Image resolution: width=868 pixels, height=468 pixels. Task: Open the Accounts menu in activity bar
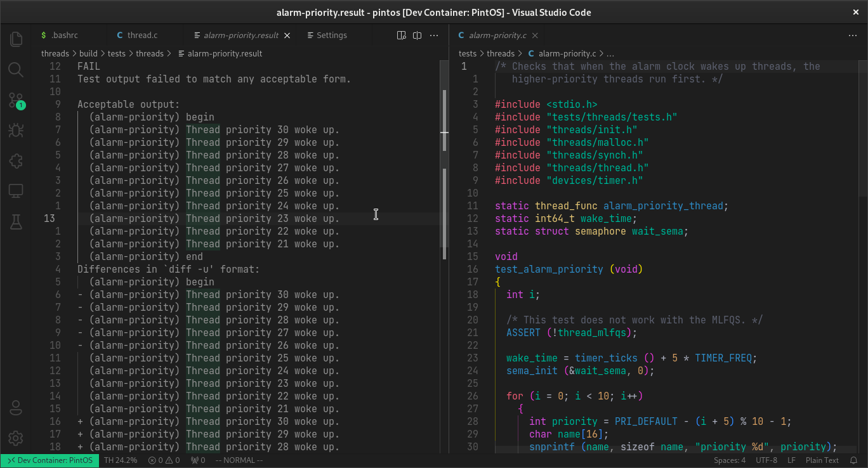click(16, 408)
